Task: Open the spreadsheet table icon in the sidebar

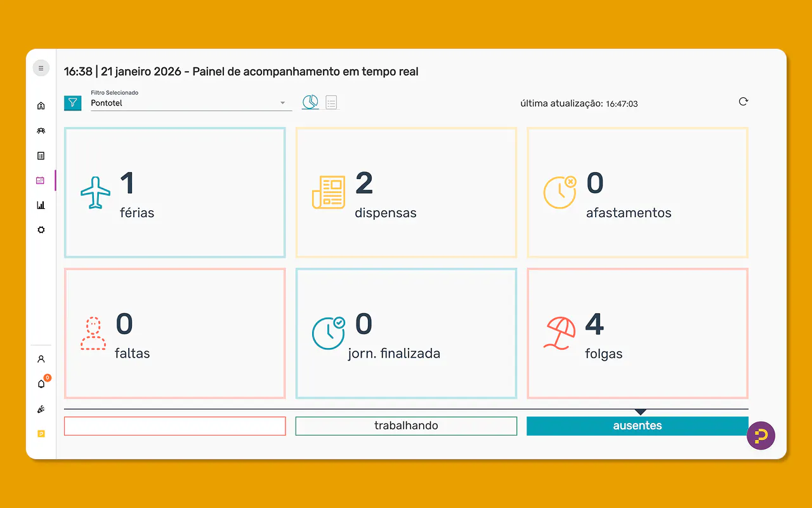Action: point(41,156)
